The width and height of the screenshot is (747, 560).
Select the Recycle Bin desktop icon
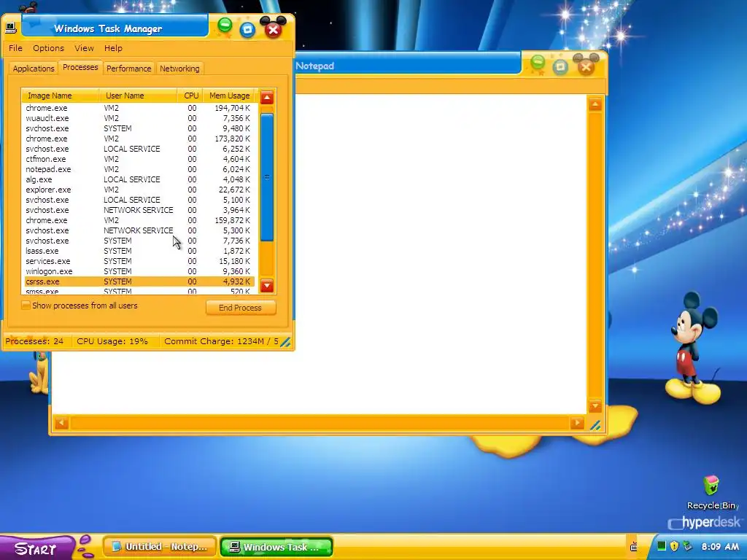[x=711, y=492]
